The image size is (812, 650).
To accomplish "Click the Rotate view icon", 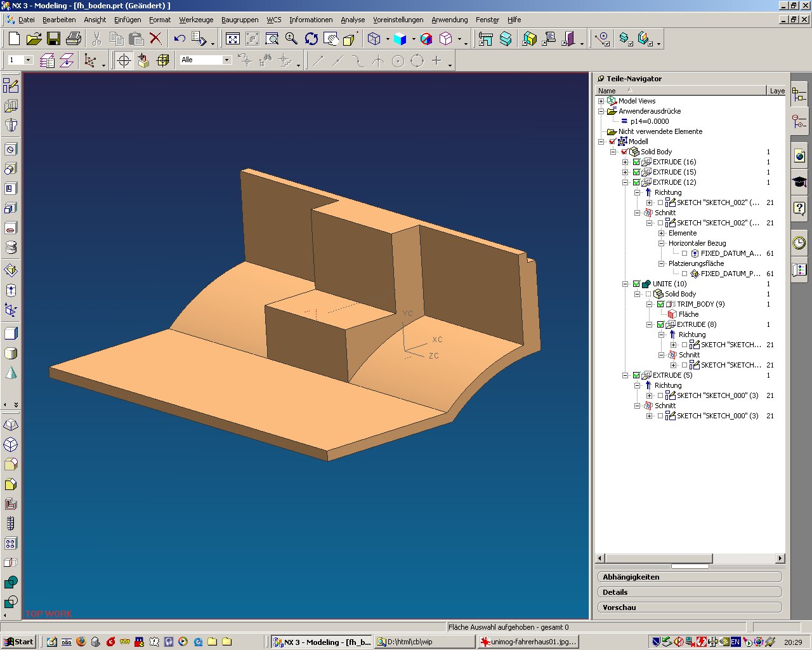I will point(311,39).
